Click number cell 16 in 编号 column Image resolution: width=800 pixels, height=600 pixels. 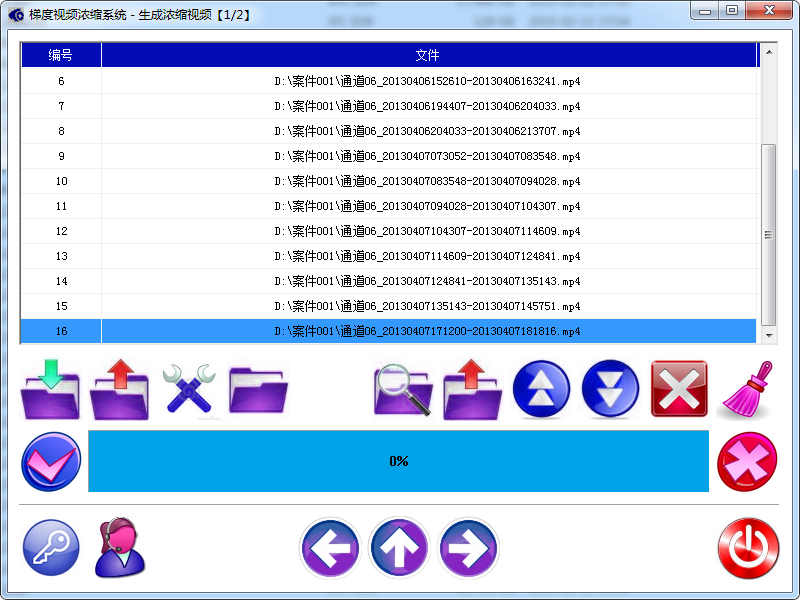(x=61, y=331)
